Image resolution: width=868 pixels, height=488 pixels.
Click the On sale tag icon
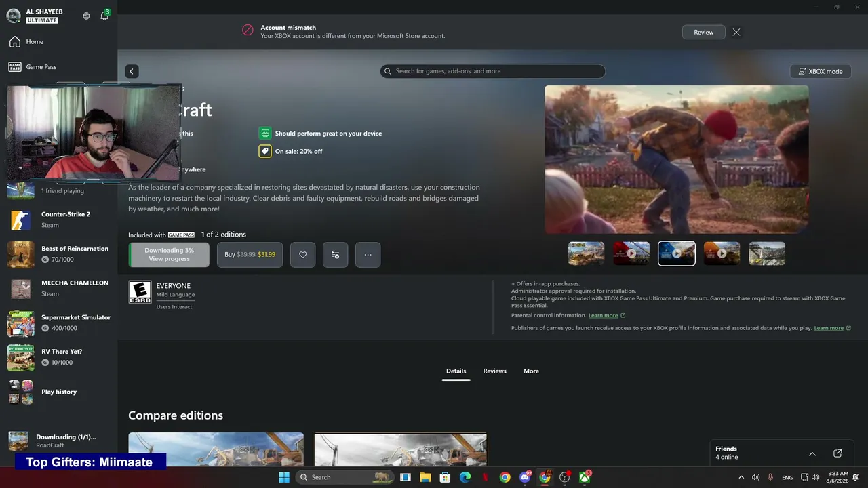[265, 151]
